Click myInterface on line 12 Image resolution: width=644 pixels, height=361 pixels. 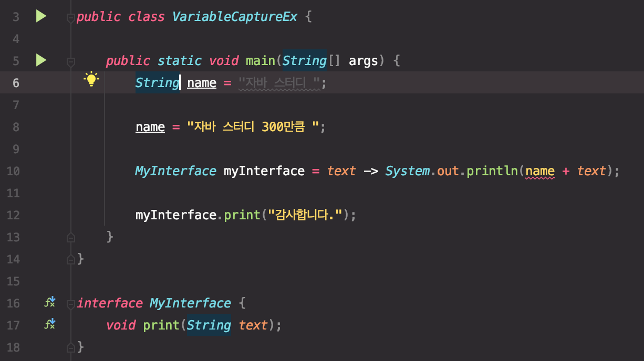(x=176, y=215)
